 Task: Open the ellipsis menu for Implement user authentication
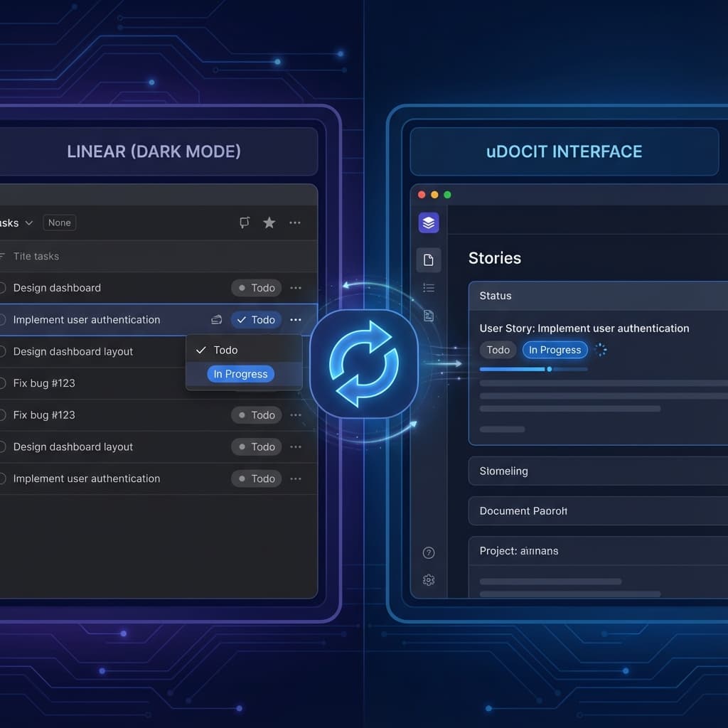tap(296, 320)
